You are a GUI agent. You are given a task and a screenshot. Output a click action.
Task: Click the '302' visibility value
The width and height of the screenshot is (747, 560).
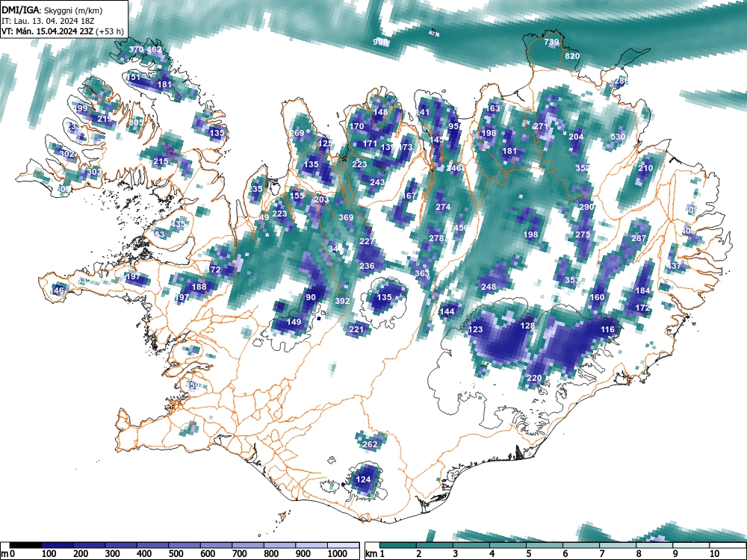tap(67, 154)
